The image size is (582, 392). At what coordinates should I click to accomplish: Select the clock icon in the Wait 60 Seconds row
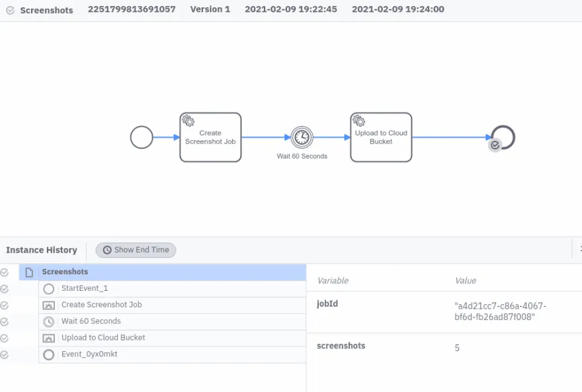tap(47, 321)
